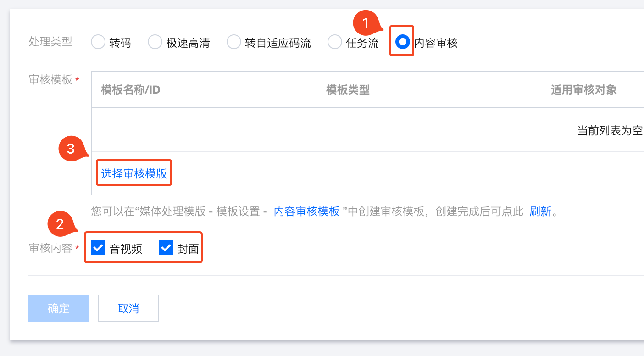Confirm with the 确定 button
This screenshot has width=644, height=356.
pos(59,308)
